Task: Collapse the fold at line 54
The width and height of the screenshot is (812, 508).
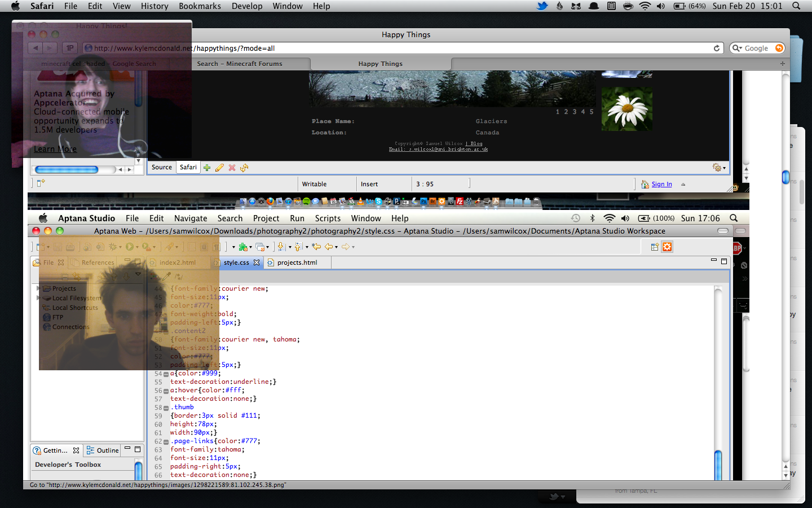Action: coord(166,374)
